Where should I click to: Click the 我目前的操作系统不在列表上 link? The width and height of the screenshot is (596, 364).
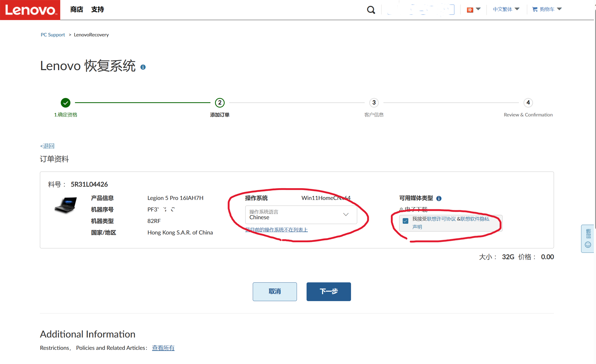tap(277, 230)
